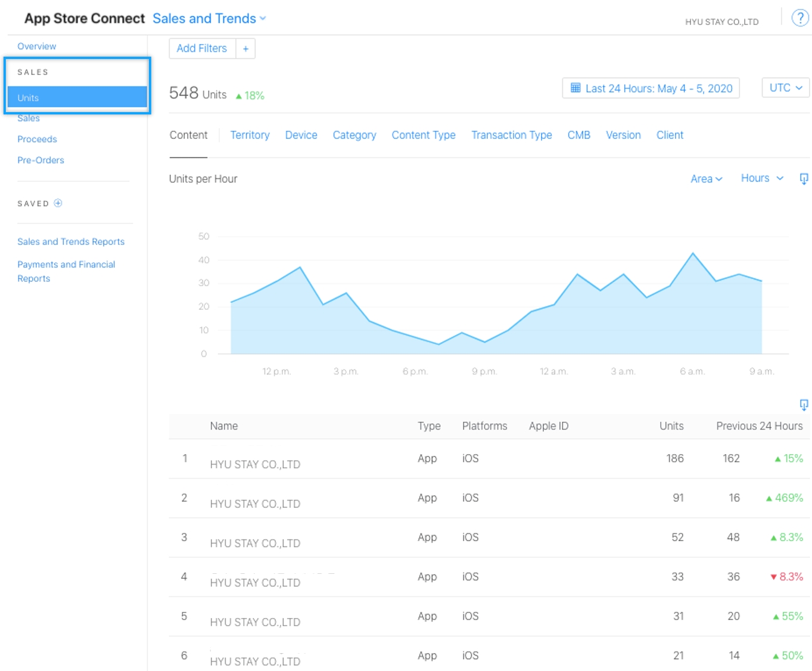This screenshot has width=812, height=671.
Task: Click the calendar icon in date range
Action: click(x=575, y=88)
